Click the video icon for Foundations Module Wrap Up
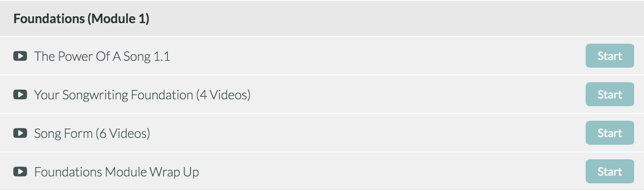Viewport: 644px width, 191px height. 20,172
